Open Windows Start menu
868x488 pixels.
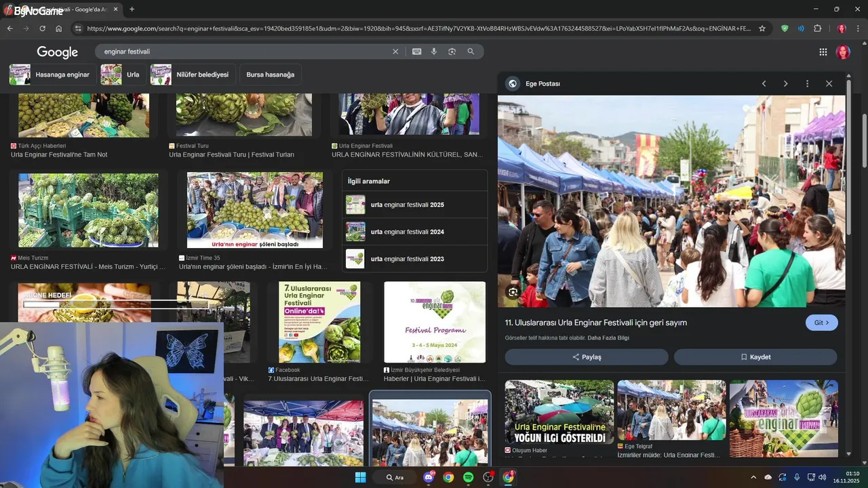(361, 477)
